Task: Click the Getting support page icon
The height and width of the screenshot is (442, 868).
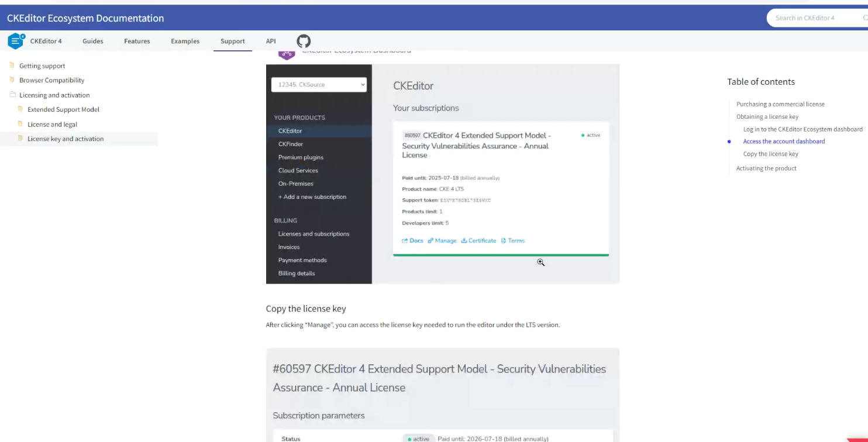Action: click(x=12, y=65)
